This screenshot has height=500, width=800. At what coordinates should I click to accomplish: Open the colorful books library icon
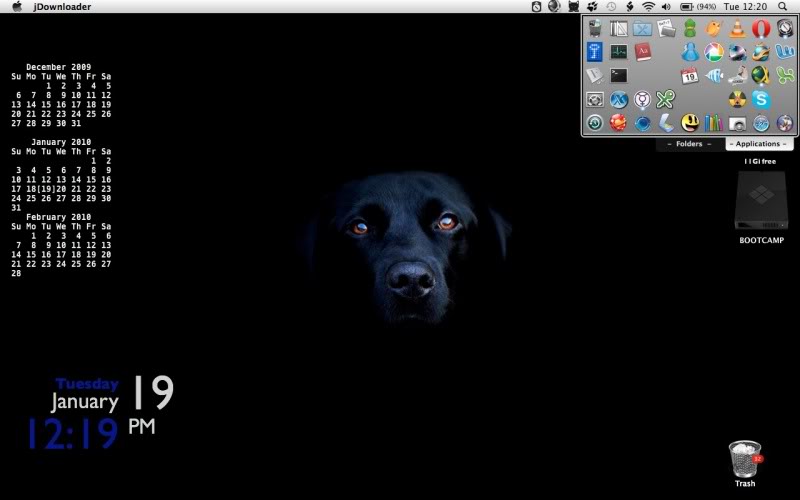(x=714, y=122)
